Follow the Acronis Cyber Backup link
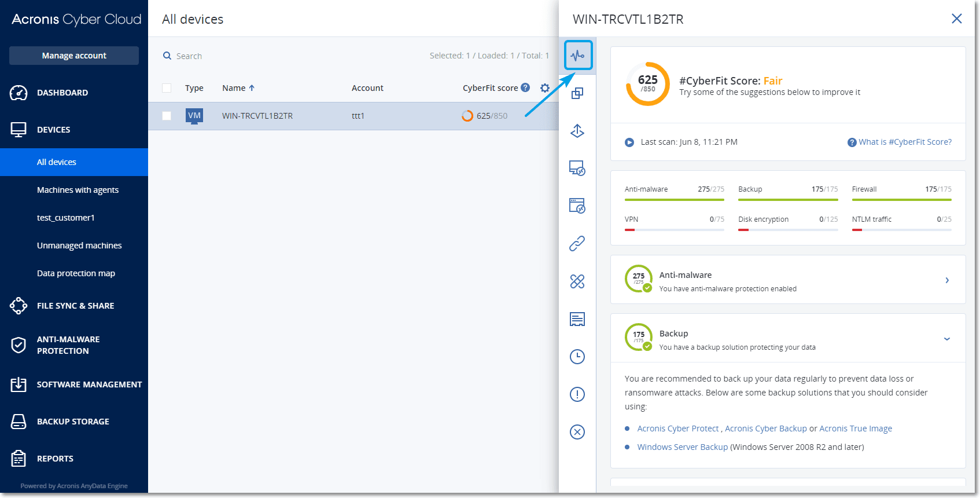Image resolution: width=980 pixels, height=498 pixels. click(x=766, y=429)
